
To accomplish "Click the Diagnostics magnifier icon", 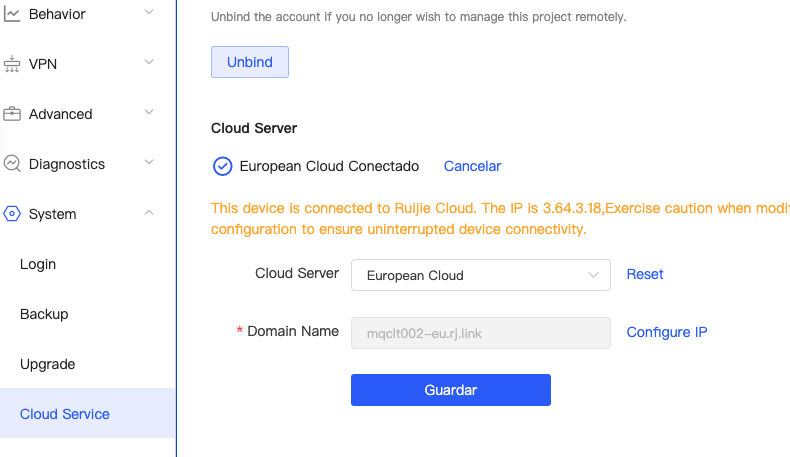I will 12,164.
